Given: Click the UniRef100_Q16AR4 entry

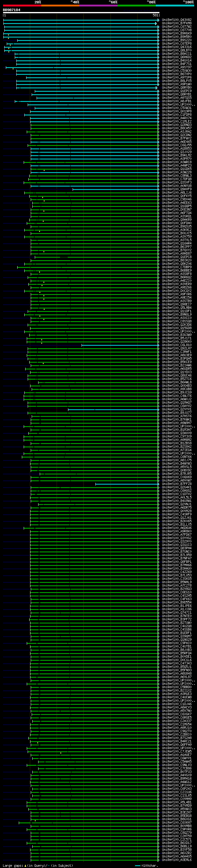Looking at the screenshot, I should click(x=177, y=243).
